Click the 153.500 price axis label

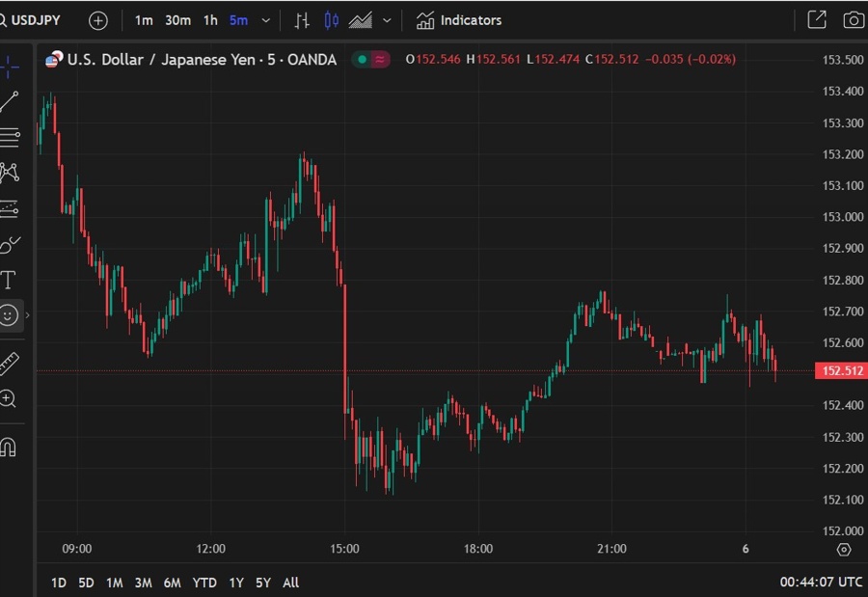(x=843, y=60)
